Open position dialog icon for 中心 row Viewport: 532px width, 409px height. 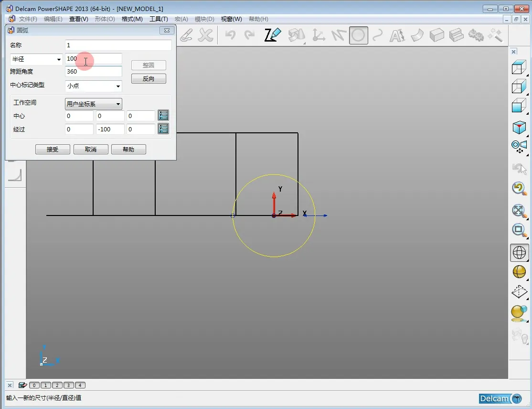click(163, 116)
